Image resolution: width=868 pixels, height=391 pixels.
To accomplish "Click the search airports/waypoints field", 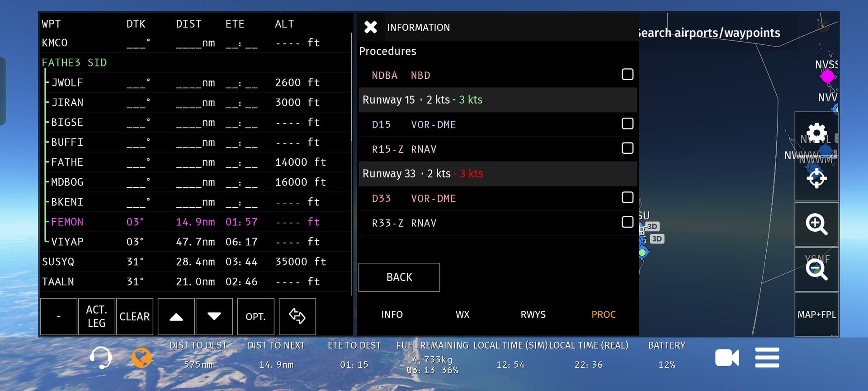I will (708, 33).
